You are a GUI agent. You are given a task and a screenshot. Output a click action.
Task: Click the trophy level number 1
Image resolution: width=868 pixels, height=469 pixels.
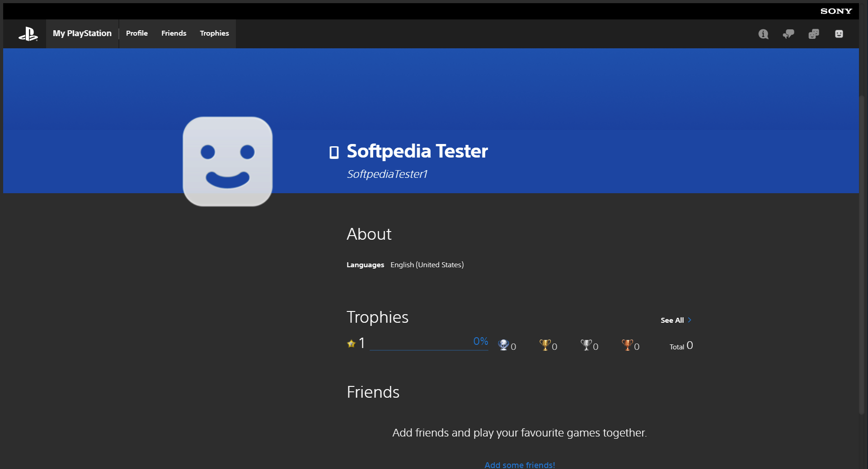click(x=361, y=343)
